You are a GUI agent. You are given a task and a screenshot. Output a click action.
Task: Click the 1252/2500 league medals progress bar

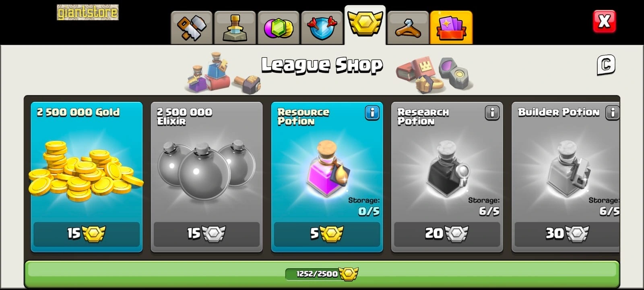point(322,274)
